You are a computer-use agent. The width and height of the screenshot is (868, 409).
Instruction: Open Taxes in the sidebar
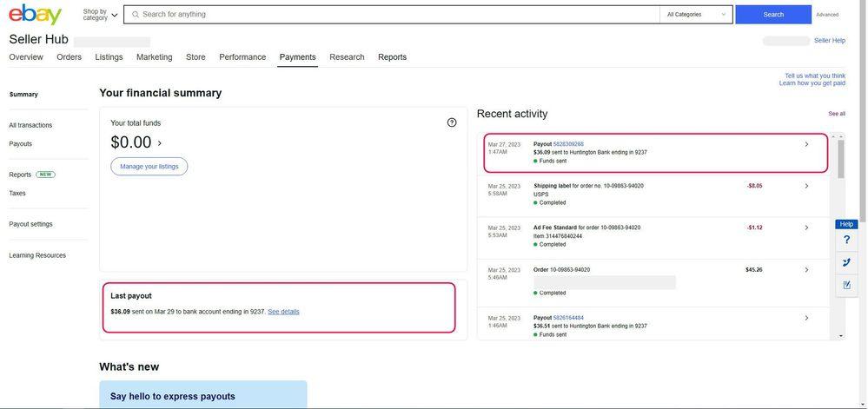pos(17,193)
